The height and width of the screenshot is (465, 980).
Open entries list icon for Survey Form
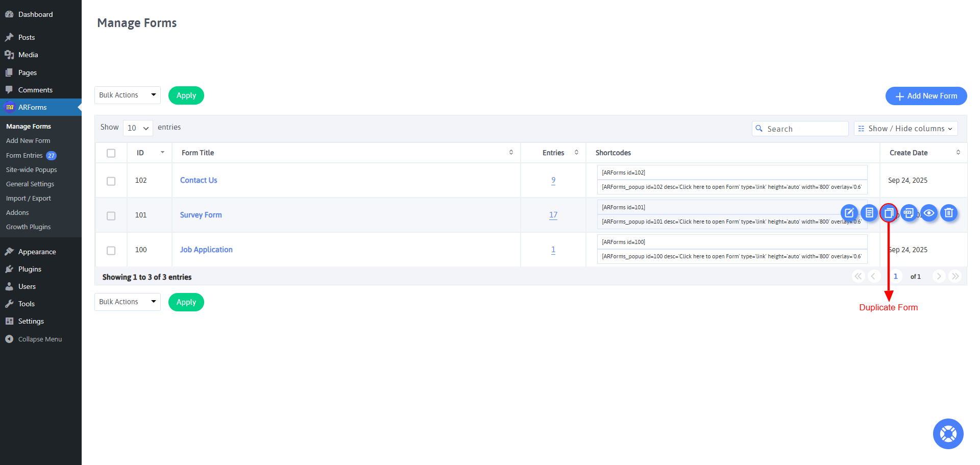tap(869, 213)
